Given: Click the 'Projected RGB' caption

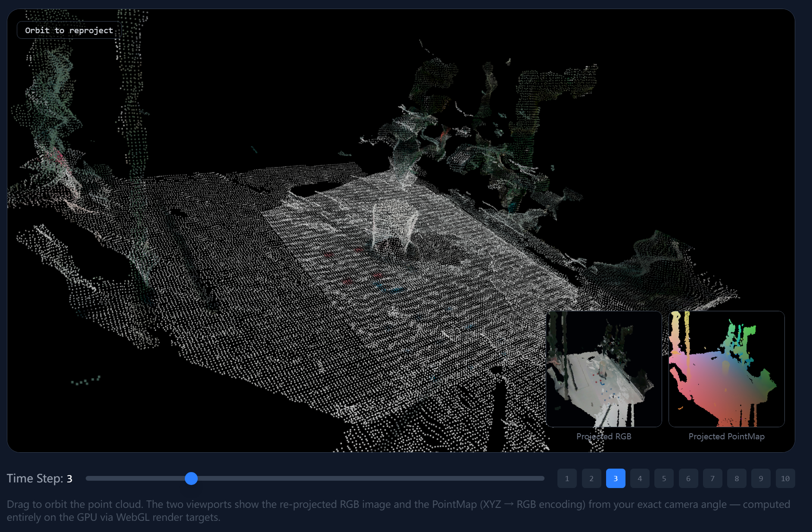Looking at the screenshot, I should click(604, 436).
